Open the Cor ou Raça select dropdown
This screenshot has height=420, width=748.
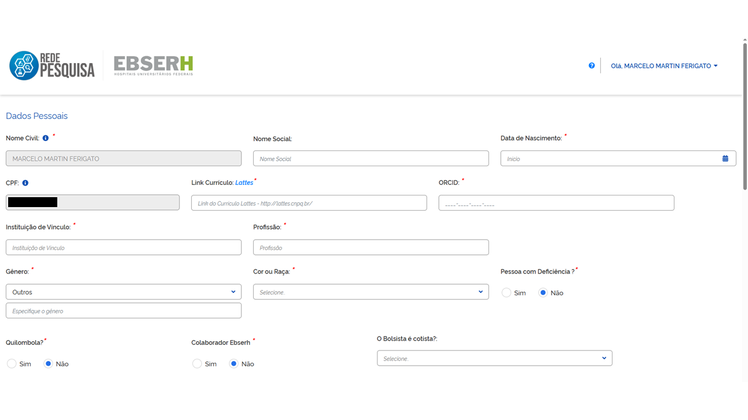[371, 292]
